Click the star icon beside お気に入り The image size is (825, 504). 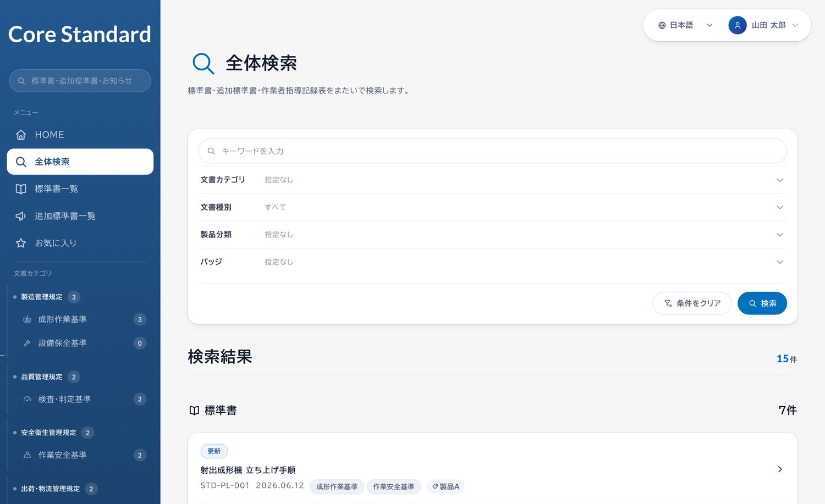(x=21, y=243)
